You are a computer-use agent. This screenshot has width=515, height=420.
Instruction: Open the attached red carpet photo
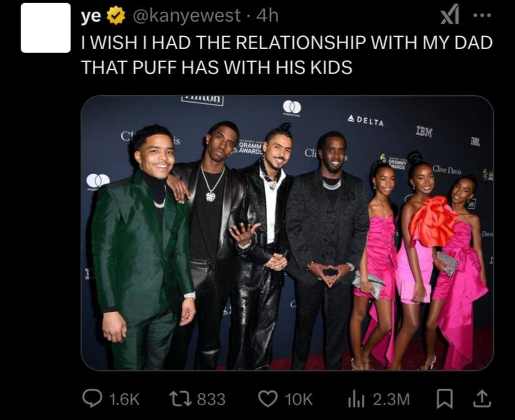(x=287, y=233)
